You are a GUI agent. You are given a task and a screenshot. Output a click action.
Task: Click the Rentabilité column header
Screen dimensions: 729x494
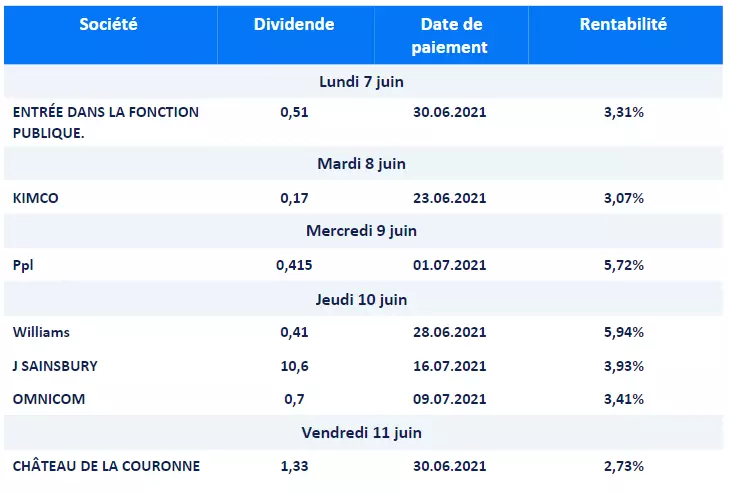(625, 35)
